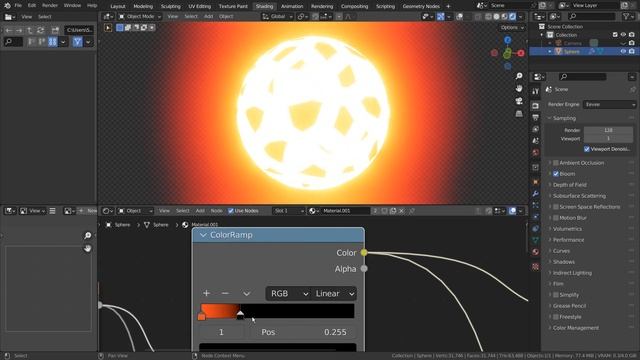Image resolution: width=640 pixels, height=360 pixels.
Task: Remove color stop with minus button
Action: pyautogui.click(x=225, y=293)
